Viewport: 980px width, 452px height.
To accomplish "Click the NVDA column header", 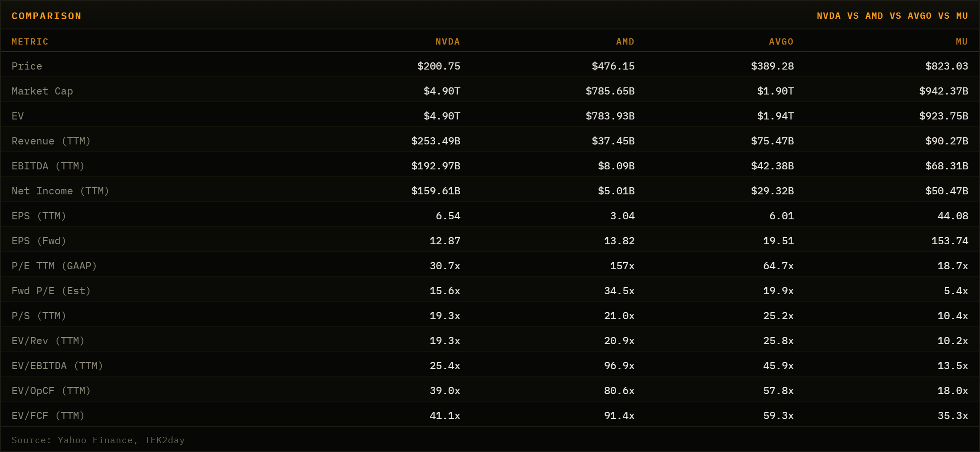I will pyautogui.click(x=448, y=41).
